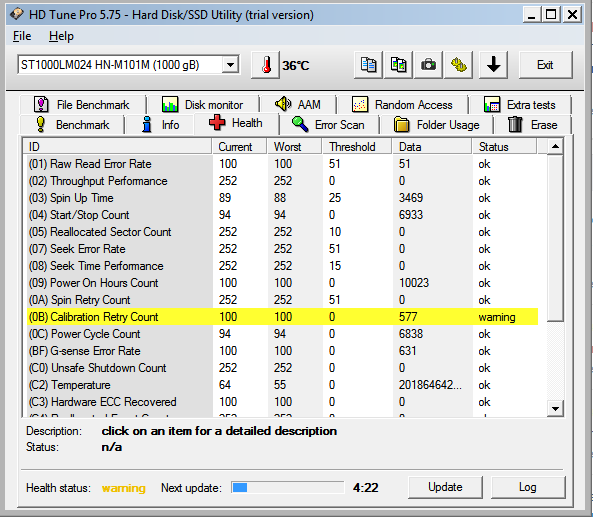Click the 10023 power on hours value
594x517 pixels.
[x=414, y=283]
